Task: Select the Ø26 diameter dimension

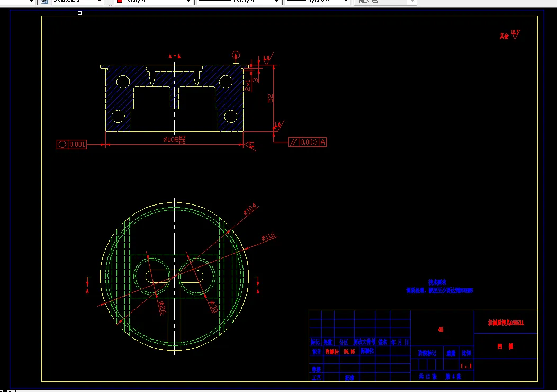Action: 161,307
